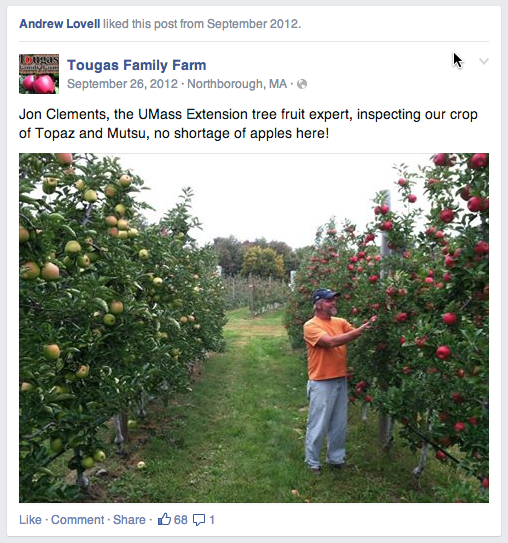Open Tougas Family Farm page name link

pos(137,65)
